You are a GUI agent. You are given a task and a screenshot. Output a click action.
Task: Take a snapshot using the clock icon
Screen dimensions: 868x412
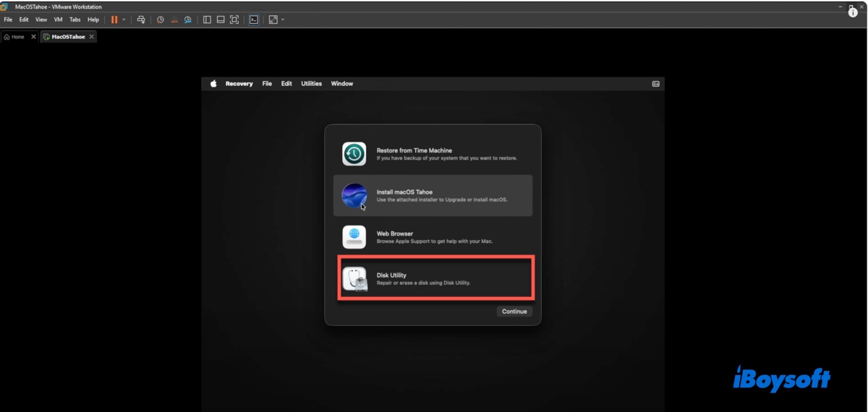pos(161,20)
